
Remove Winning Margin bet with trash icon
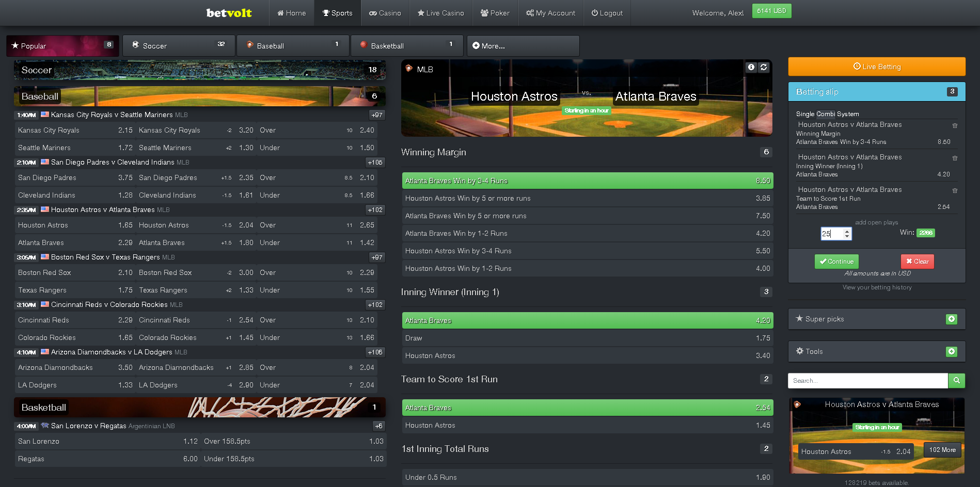[955, 125]
